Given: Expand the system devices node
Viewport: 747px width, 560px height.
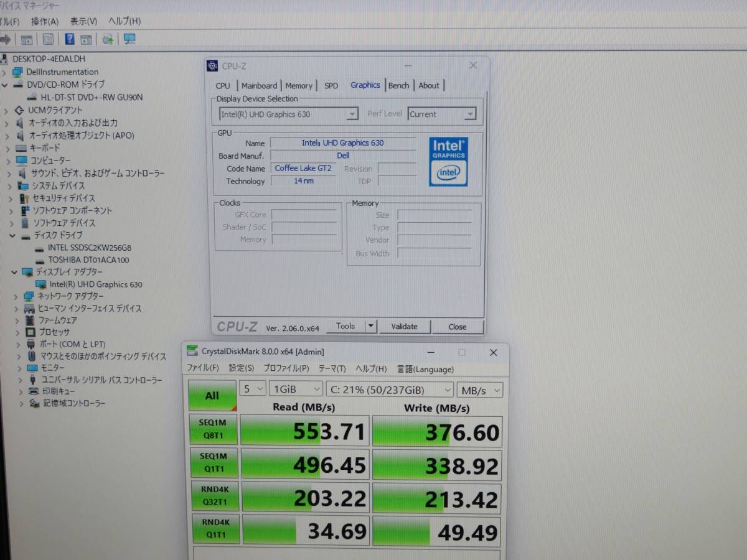Looking at the screenshot, I should point(10,185).
